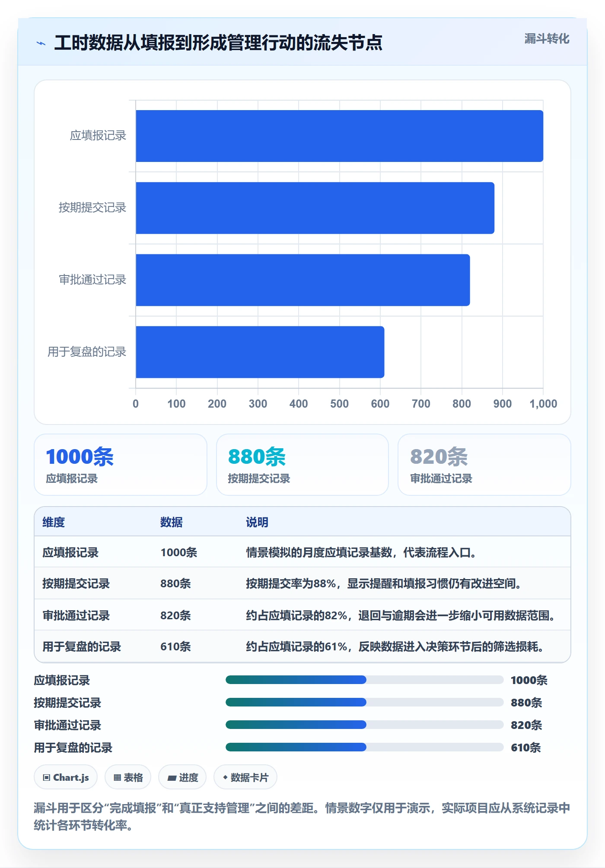The width and height of the screenshot is (605, 868).
Task: Click the 610条 progress value label
Action: (x=526, y=748)
